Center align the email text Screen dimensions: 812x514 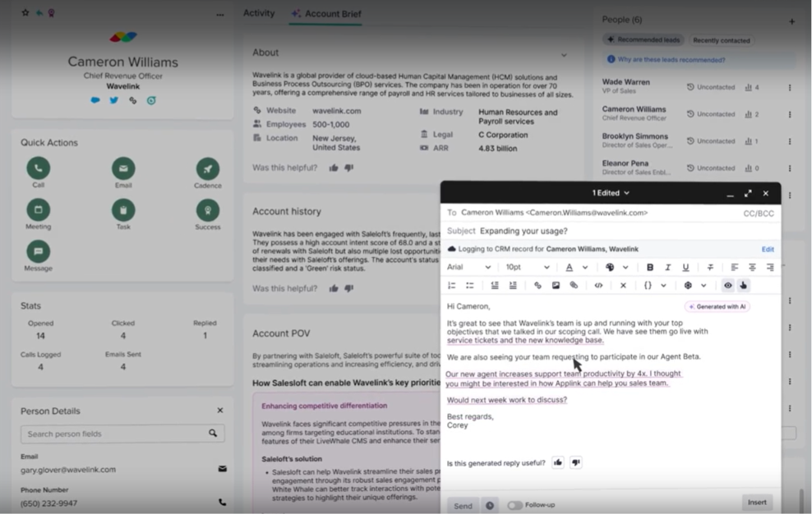pos(752,267)
